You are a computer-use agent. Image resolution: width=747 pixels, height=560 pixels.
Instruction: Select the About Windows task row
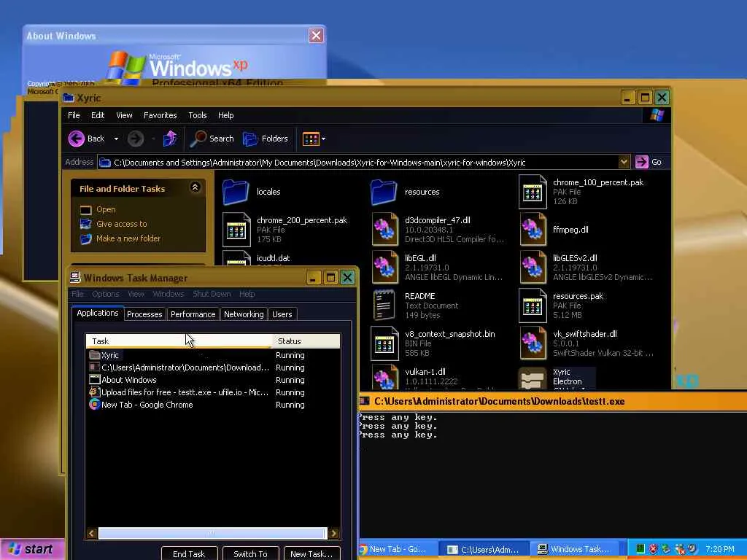coord(212,380)
